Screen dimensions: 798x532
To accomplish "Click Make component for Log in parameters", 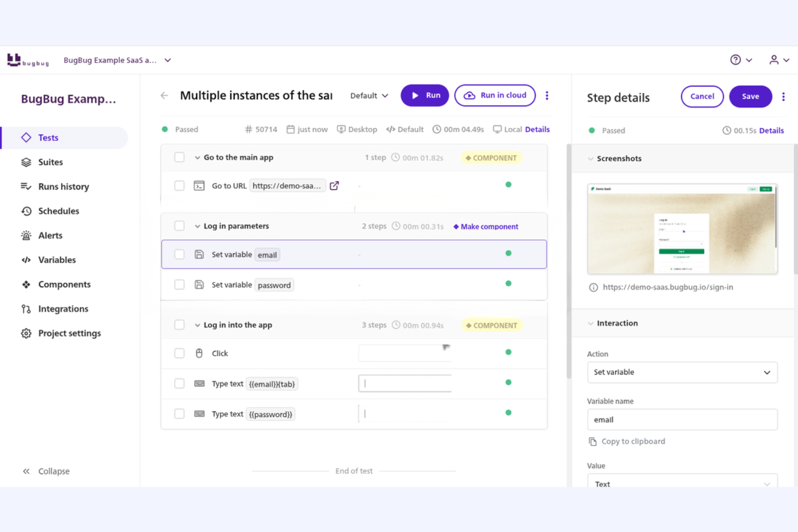I will 485,226.
